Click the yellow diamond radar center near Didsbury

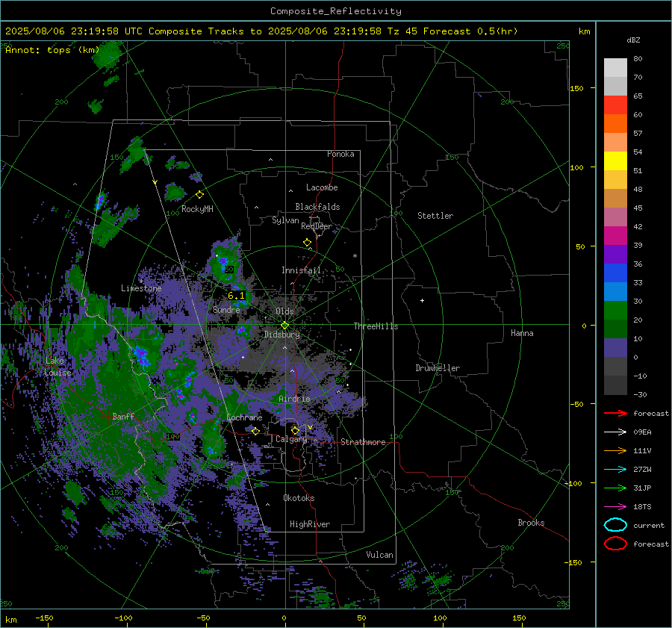click(x=284, y=326)
